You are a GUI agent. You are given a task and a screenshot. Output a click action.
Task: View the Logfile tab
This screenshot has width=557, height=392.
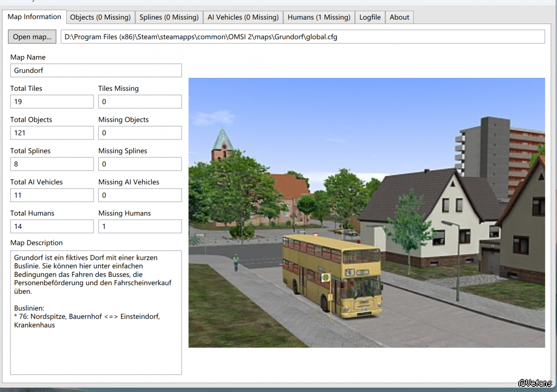tap(370, 17)
